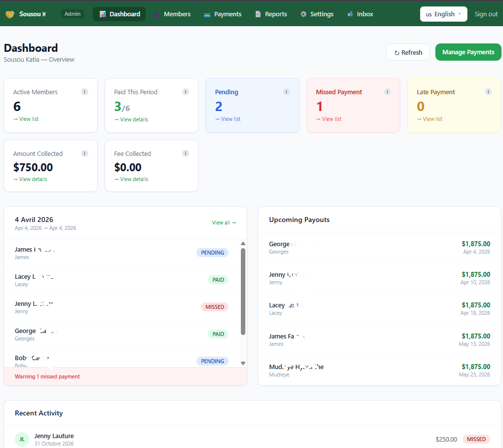Screen dimensions: 503x448
Task: Click the info icon on Late Payment card
Action: tap(488, 92)
